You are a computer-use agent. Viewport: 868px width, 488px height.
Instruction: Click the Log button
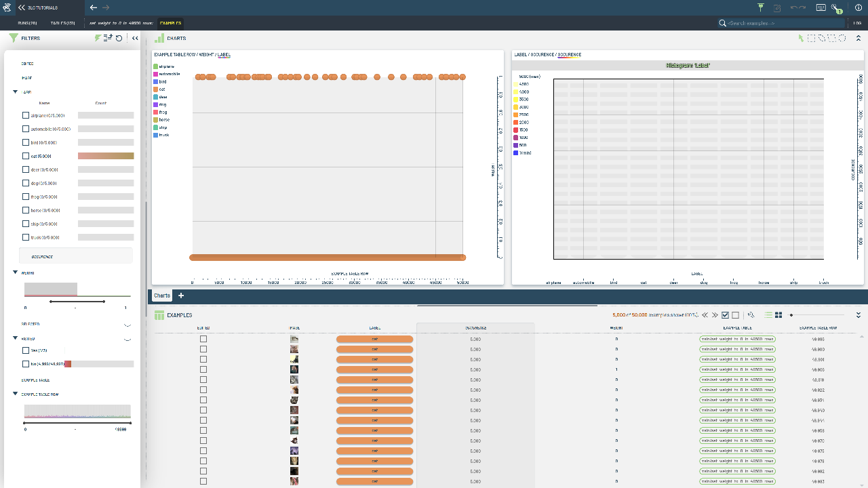point(857,23)
